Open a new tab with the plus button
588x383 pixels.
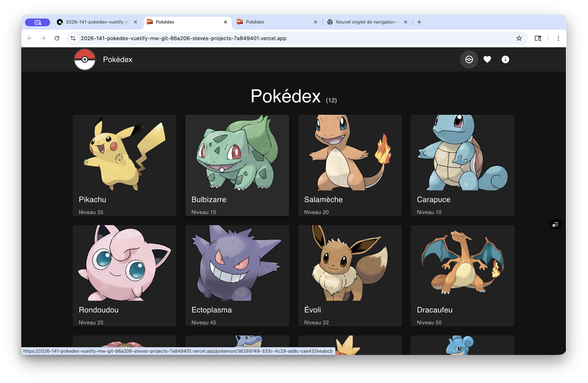point(419,22)
